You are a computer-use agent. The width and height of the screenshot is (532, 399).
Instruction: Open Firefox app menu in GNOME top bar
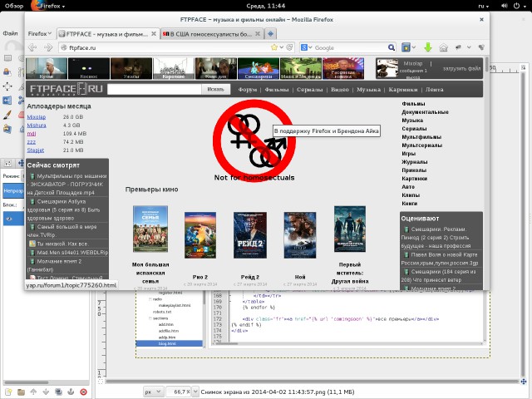coord(48,6)
